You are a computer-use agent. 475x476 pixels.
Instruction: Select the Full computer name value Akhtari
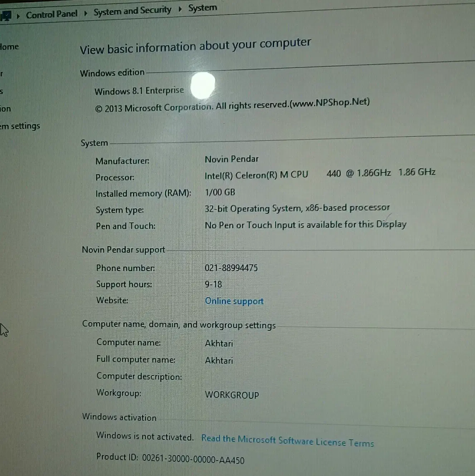click(219, 360)
